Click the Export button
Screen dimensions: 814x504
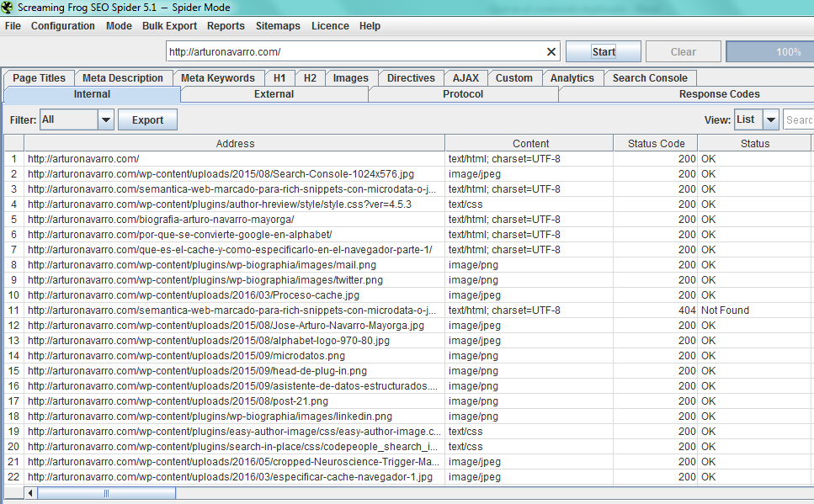point(147,120)
